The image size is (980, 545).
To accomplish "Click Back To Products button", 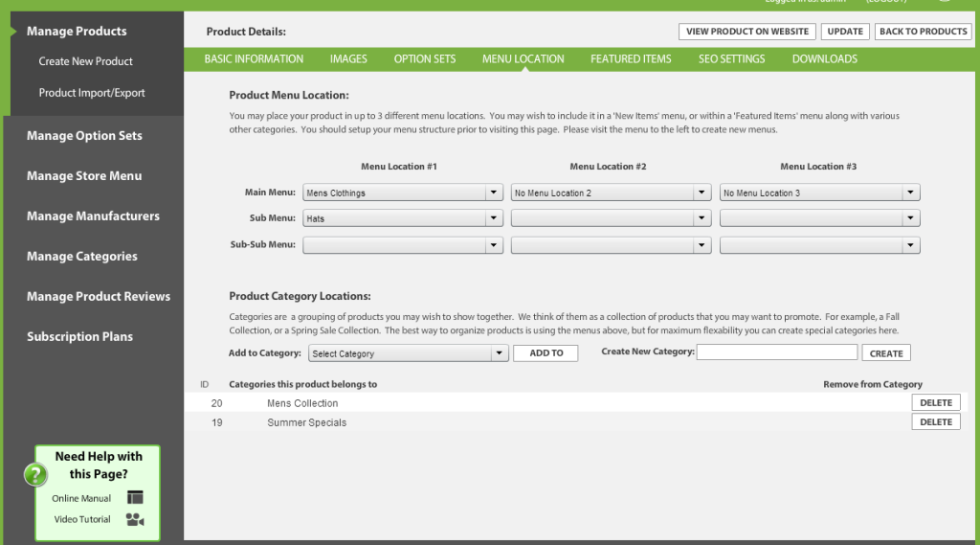I will (923, 32).
